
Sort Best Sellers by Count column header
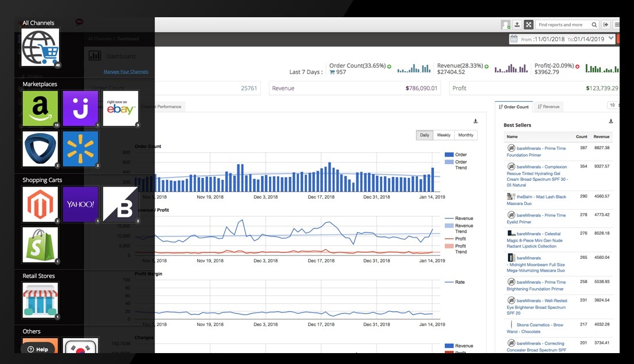click(x=582, y=137)
